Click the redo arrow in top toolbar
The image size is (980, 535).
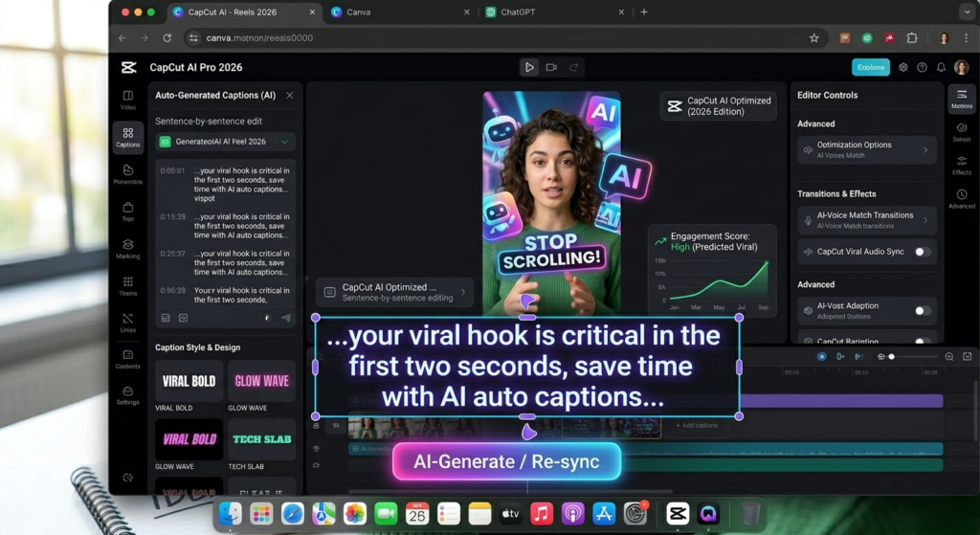click(573, 68)
